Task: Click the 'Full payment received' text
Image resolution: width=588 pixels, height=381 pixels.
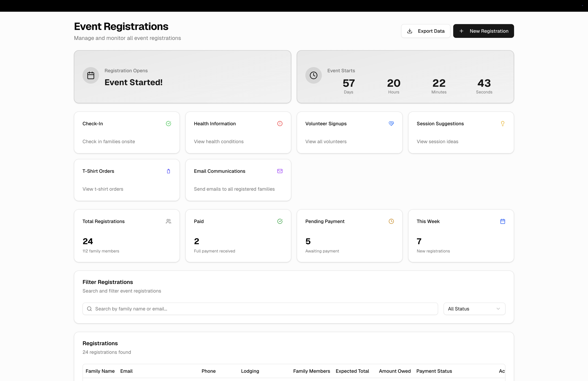Action: [x=214, y=251]
